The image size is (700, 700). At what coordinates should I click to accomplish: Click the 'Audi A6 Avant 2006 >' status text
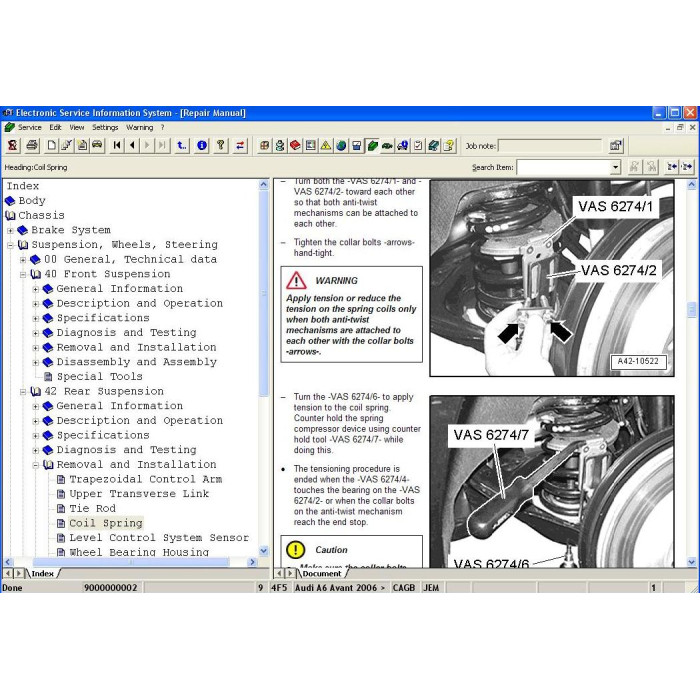(x=340, y=588)
